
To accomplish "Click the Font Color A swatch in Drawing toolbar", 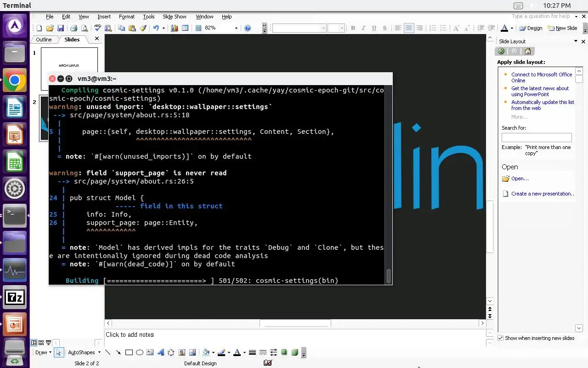I will [237, 352].
